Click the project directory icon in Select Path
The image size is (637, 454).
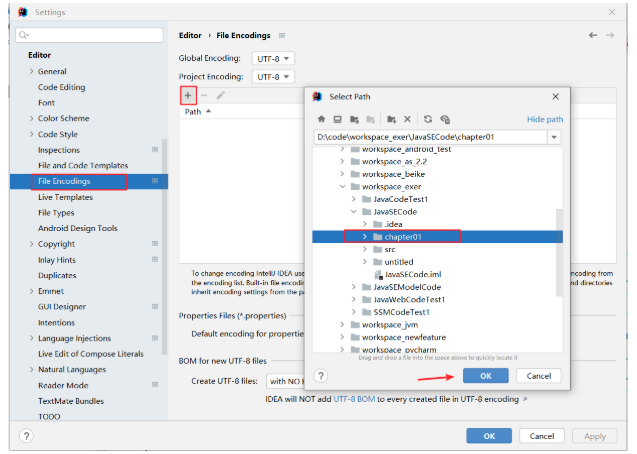click(354, 119)
